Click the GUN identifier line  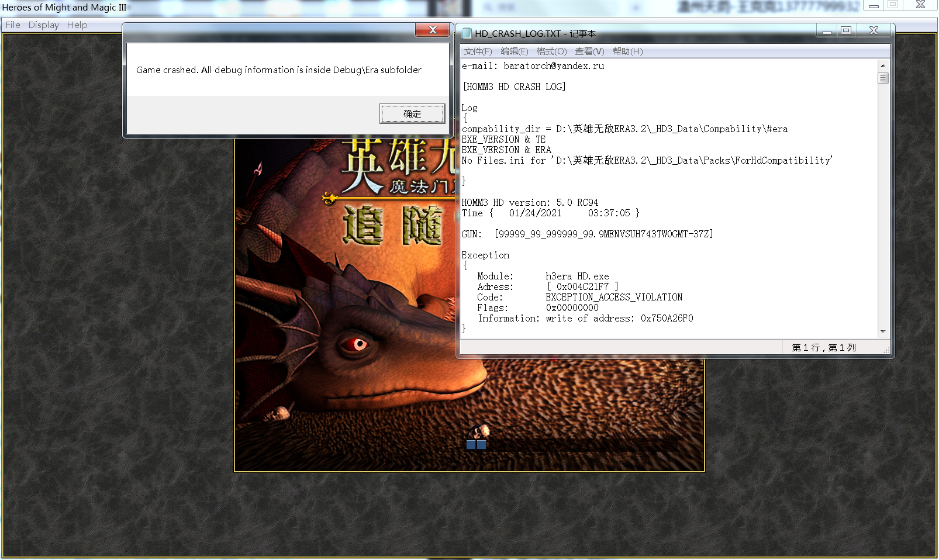[587, 234]
